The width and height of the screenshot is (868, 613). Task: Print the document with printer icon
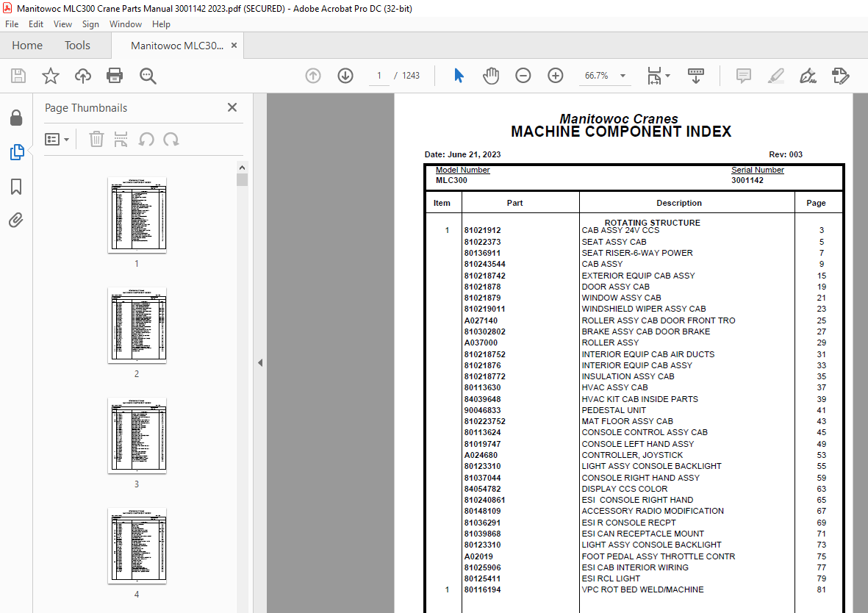(x=115, y=75)
